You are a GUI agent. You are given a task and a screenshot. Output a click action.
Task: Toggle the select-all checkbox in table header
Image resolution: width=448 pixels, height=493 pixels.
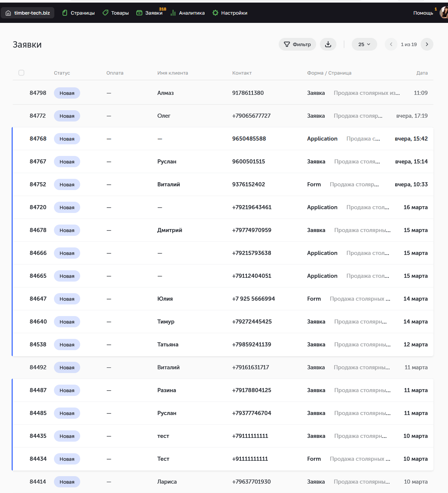pos(21,73)
